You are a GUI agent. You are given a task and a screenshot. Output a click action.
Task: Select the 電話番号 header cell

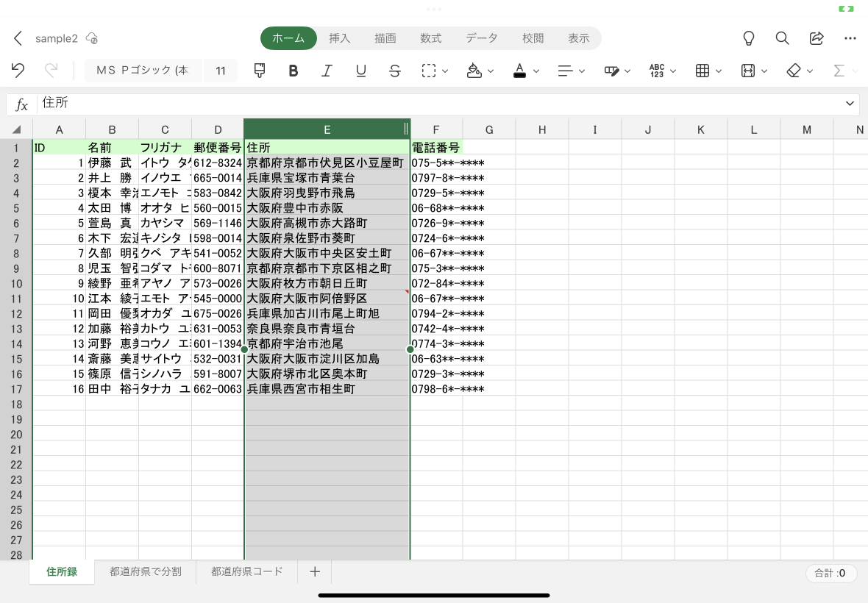pos(436,147)
